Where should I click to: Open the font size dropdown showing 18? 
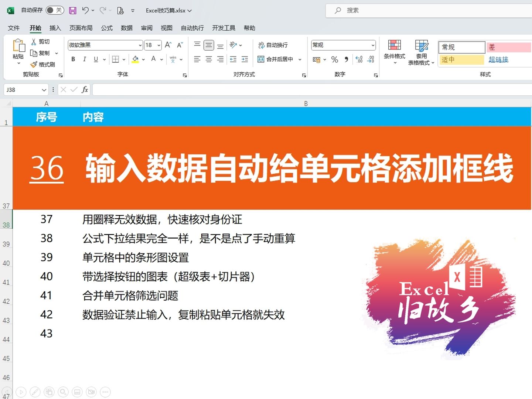coord(159,45)
